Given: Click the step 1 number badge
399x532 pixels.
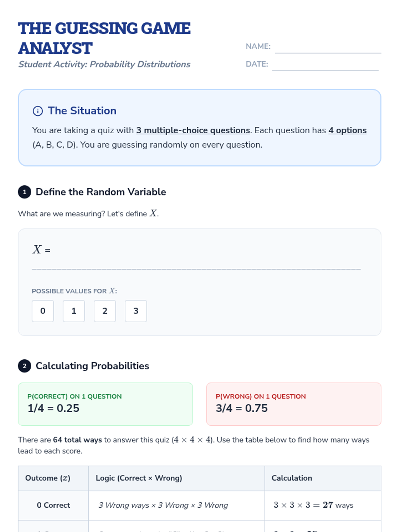Looking at the screenshot, I should pos(25,192).
